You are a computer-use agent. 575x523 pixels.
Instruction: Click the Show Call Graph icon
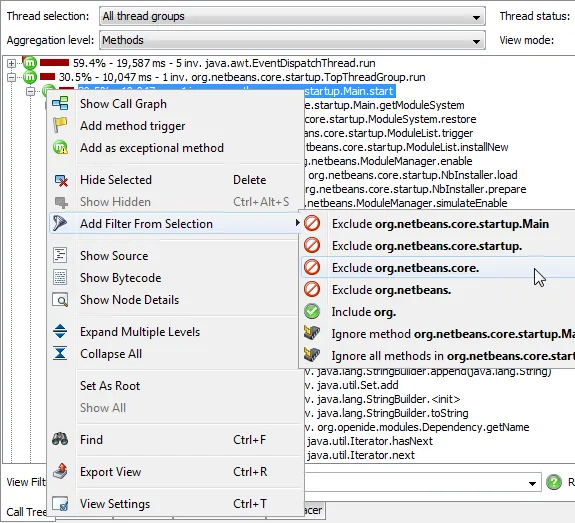click(x=60, y=104)
